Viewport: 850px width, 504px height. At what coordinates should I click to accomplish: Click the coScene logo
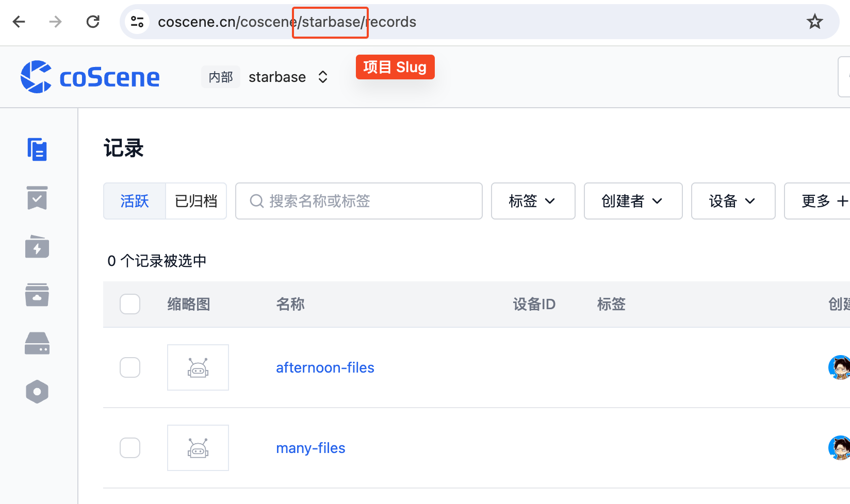90,77
